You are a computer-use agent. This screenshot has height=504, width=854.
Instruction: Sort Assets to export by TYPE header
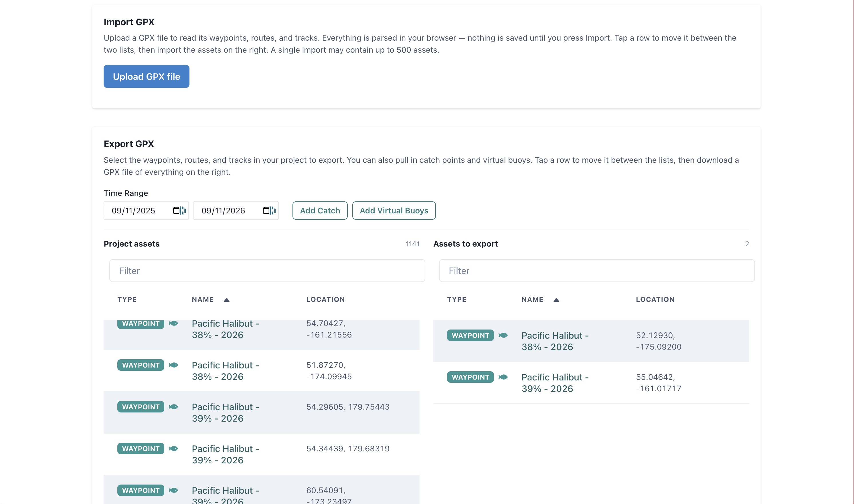pyautogui.click(x=456, y=299)
